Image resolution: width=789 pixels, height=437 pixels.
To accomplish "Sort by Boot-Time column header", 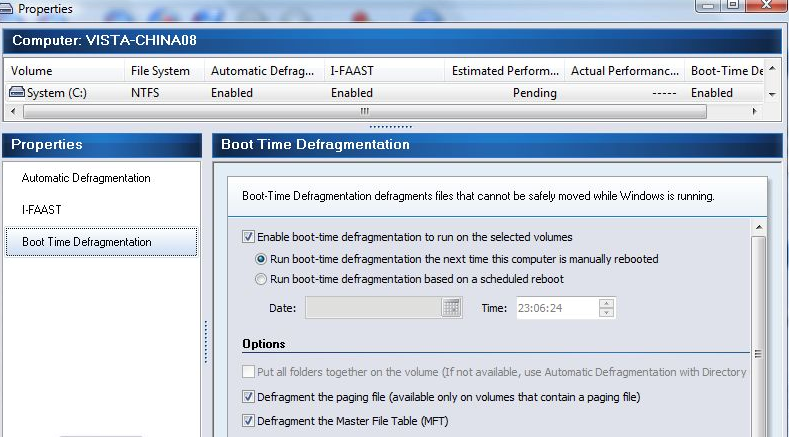I will tap(724, 70).
